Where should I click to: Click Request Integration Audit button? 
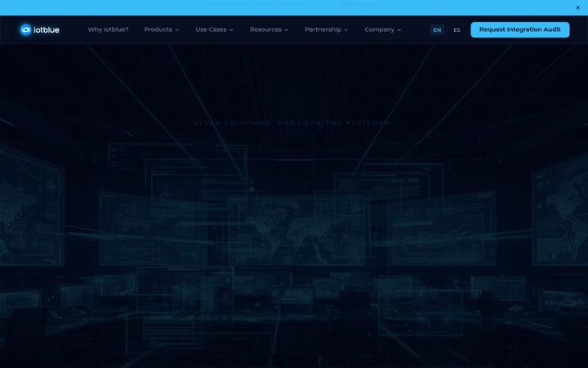[519, 29]
